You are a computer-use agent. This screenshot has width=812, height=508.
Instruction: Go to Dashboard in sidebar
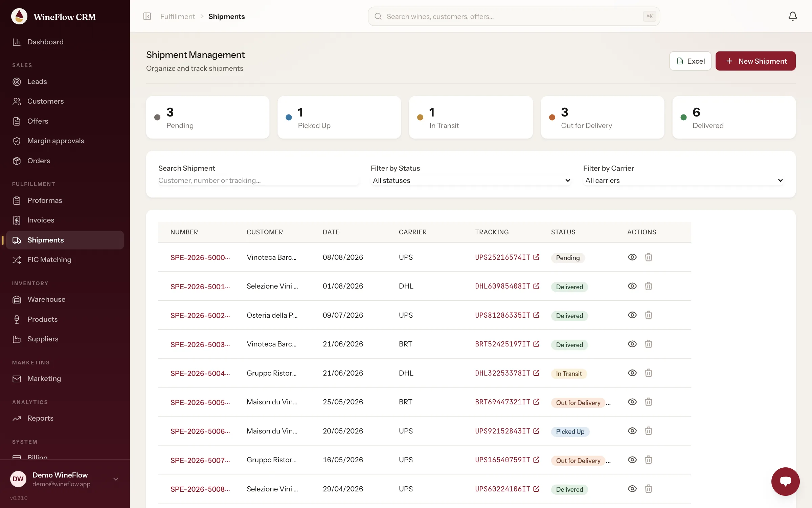click(65, 42)
